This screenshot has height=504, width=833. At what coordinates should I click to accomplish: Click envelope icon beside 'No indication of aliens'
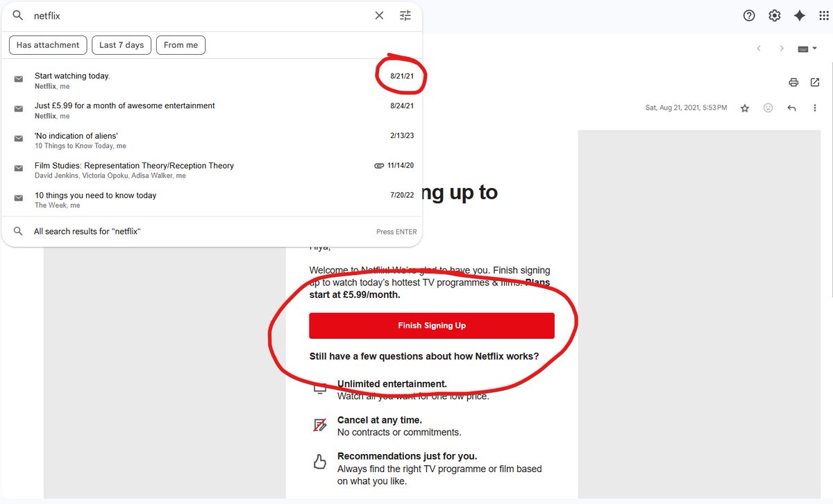(x=19, y=139)
